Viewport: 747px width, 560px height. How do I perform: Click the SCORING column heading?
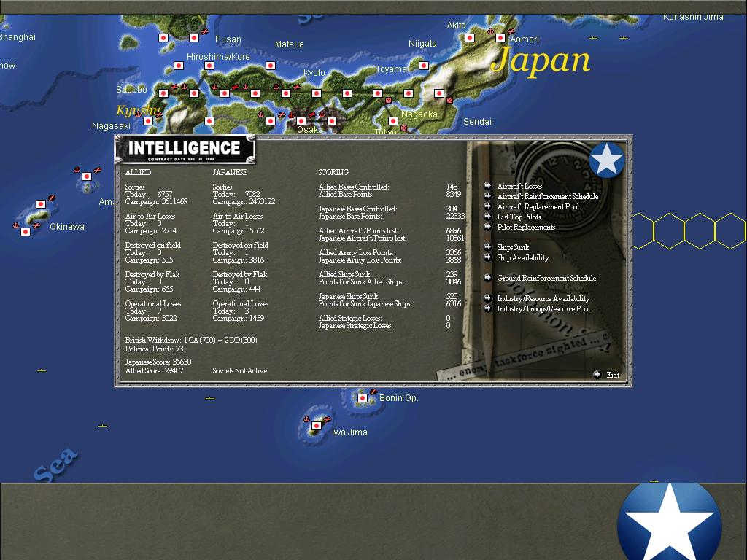click(333, 172)
